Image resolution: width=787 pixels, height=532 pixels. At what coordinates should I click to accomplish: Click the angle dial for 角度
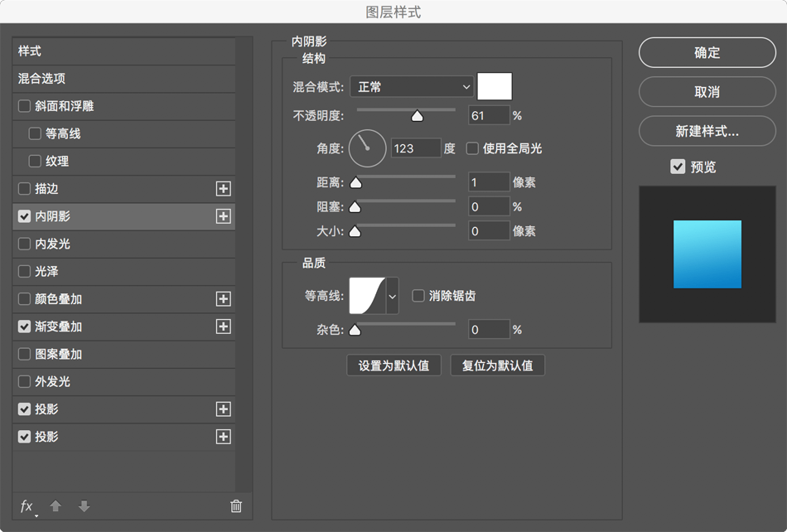[367, 148]
